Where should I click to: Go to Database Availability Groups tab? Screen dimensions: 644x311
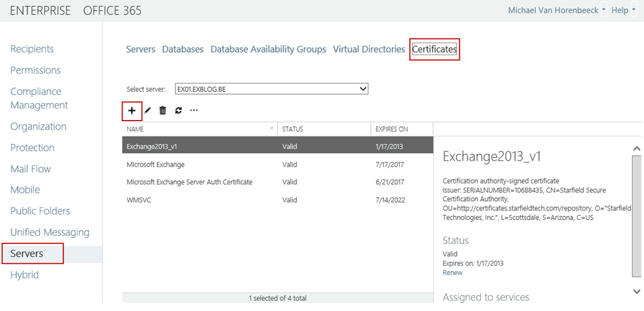(x=269, y=49)
